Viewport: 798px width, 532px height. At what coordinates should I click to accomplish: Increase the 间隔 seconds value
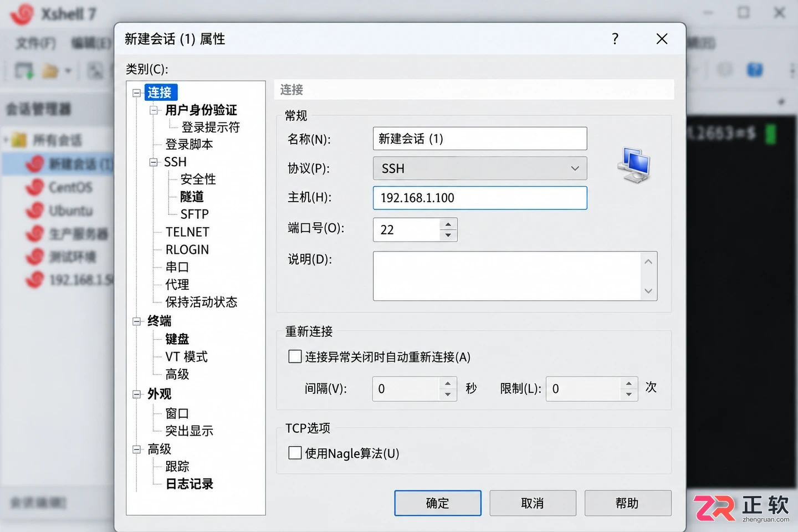point(448,383)
